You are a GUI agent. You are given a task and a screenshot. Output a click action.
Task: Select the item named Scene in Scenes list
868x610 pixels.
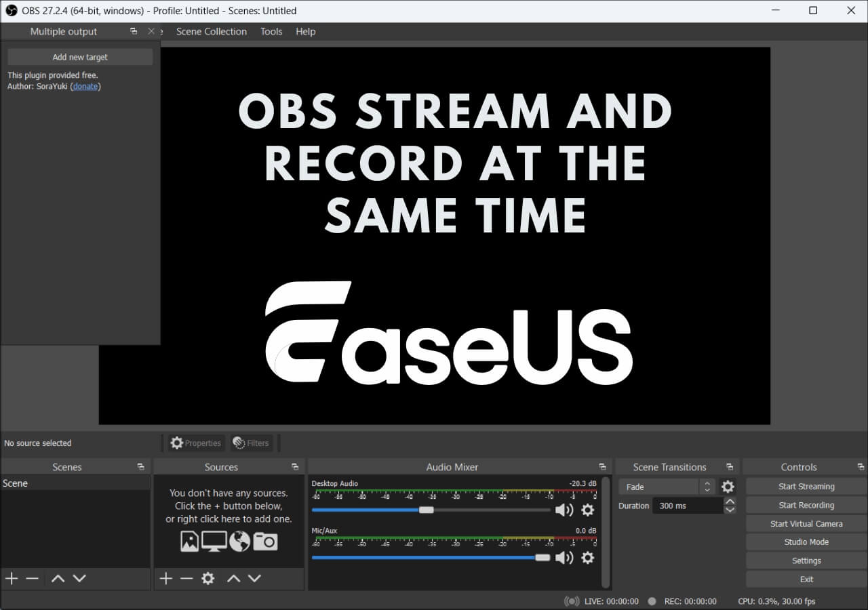tap(75, 483)
